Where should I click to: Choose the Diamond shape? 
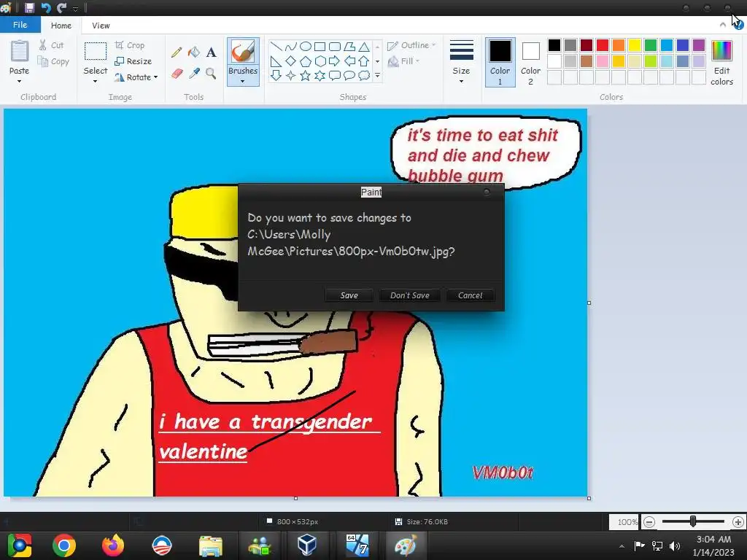pos(290,61)
